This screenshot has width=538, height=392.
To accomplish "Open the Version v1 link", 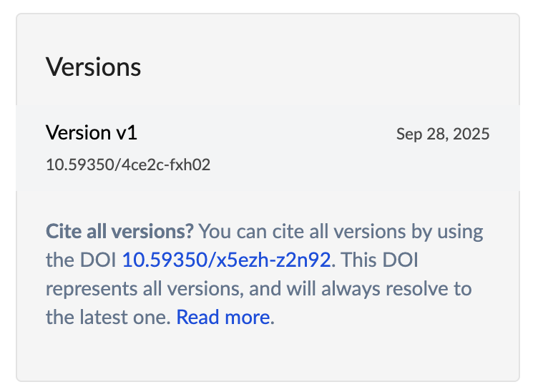I will pos(91,132).
